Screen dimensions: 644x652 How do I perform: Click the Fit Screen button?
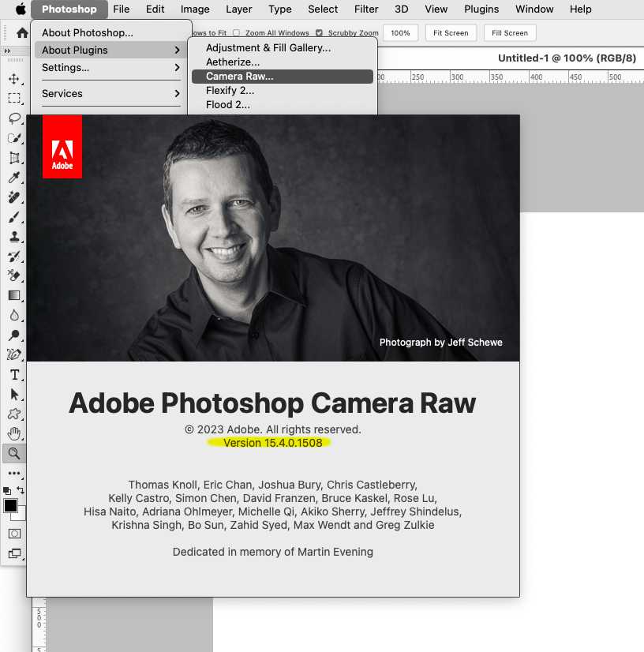[451, 33]
